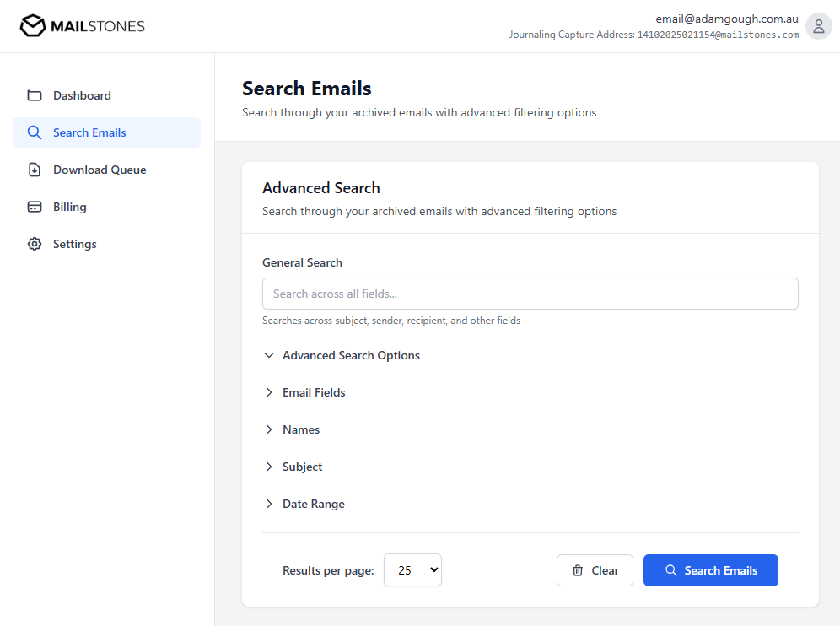
Task: Click inside the General Search field
Action: point(530,294)
